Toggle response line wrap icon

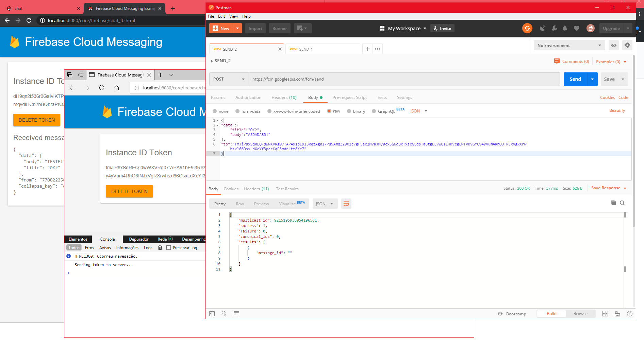346,204
